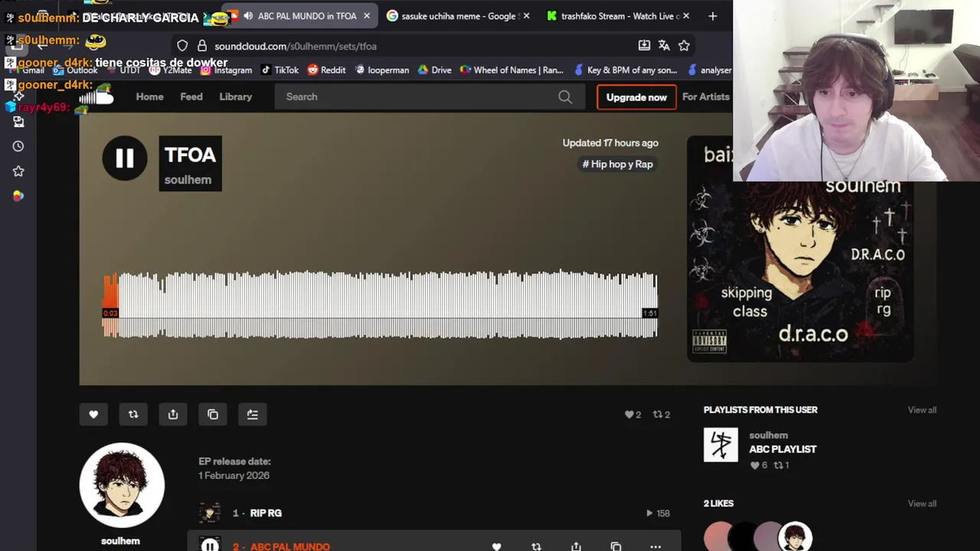980x551 pixels.
Task: Close the ABC PAL MUNDO tab
Action: (367, 16)
